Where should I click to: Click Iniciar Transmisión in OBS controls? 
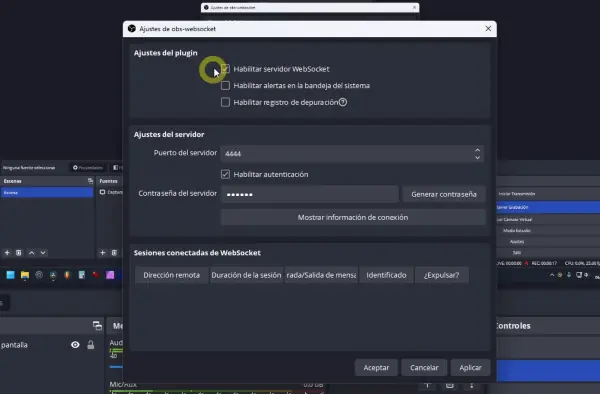point(548,194)
